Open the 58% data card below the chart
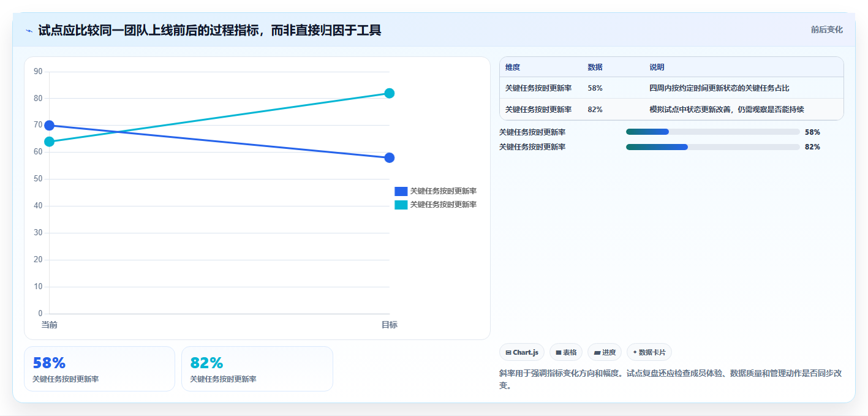This screenshot has height=416, width=868. pyautogui.click(x=99, y=369)
